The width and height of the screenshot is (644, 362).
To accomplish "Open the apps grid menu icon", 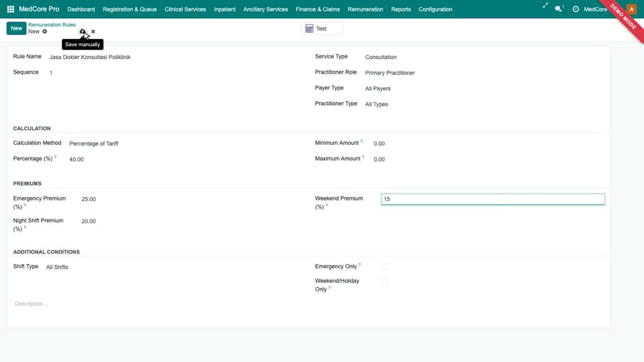I will pos(11,9).
